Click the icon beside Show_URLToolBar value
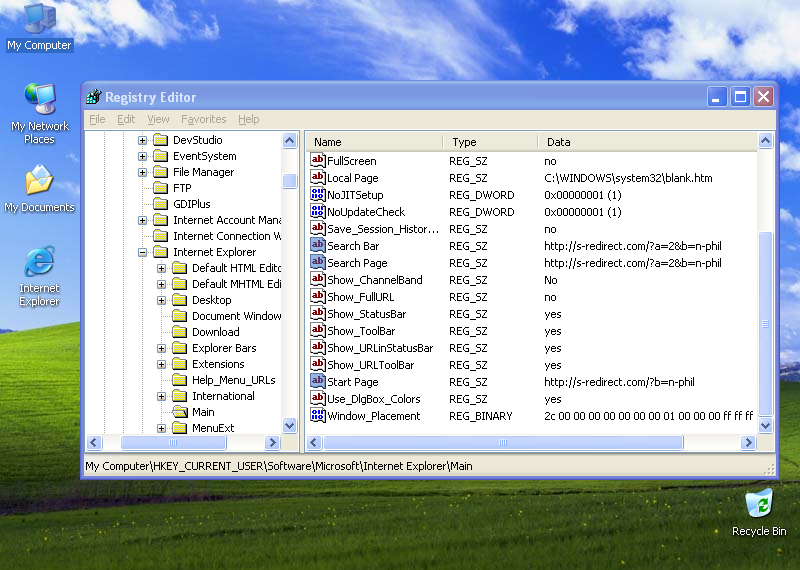Viewport: 800px width, 570px height. (x=317, y=364)
